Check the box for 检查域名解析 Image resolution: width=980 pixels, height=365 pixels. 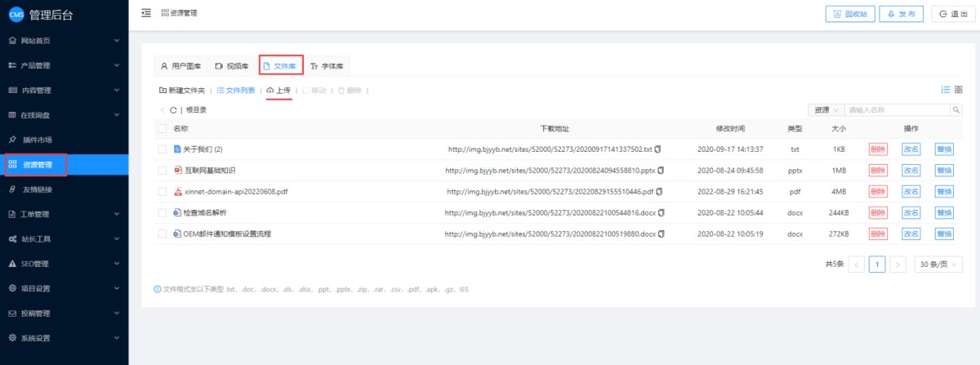click(x=162, y=212)
